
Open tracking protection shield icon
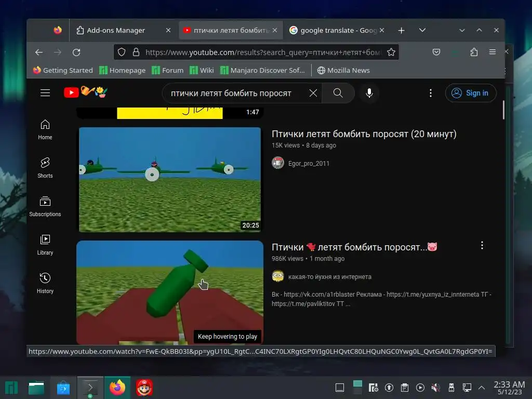(122, 52)
